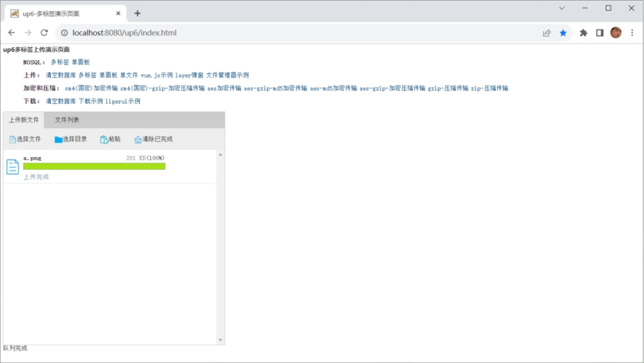644x363 pixels.
Task: Click the file list scrollbar down arrow
Action: [220, 340]
